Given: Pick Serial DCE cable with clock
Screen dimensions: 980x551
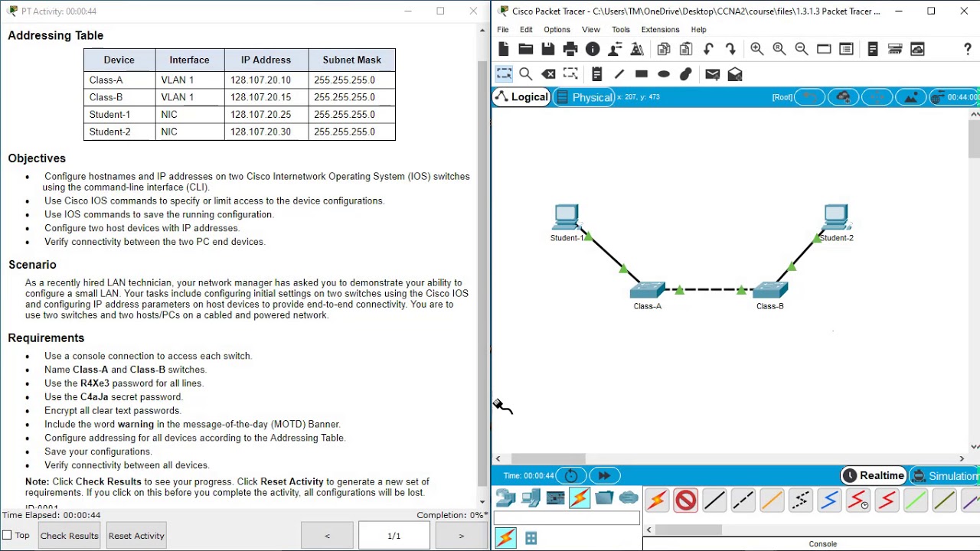Looking at the screenshot, I should (x=858, y=500).
